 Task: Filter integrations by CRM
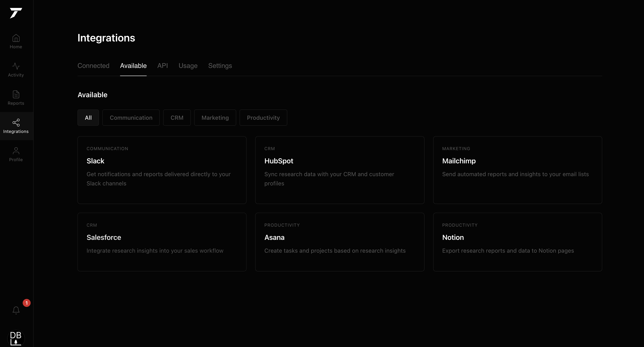177,118
